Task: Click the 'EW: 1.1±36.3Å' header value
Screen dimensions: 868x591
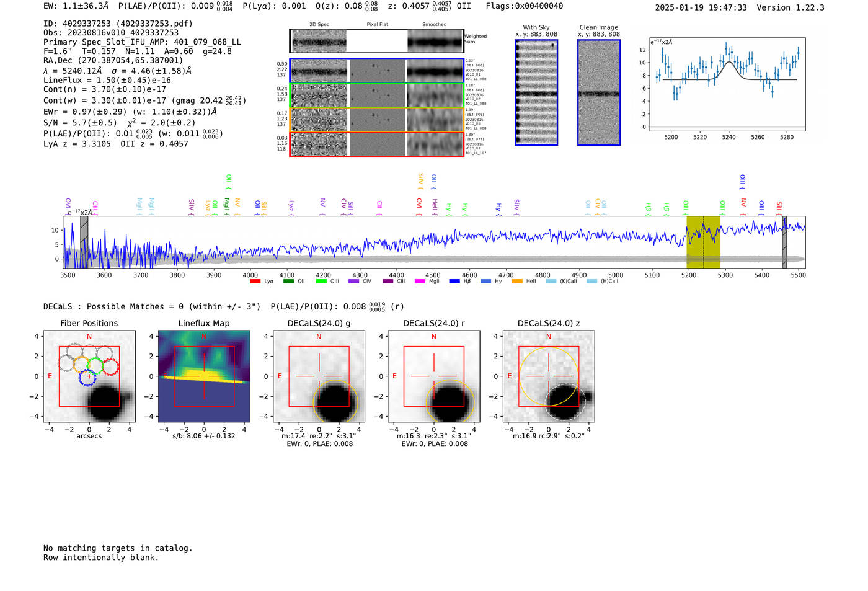Action: click(x=76, y=6)
